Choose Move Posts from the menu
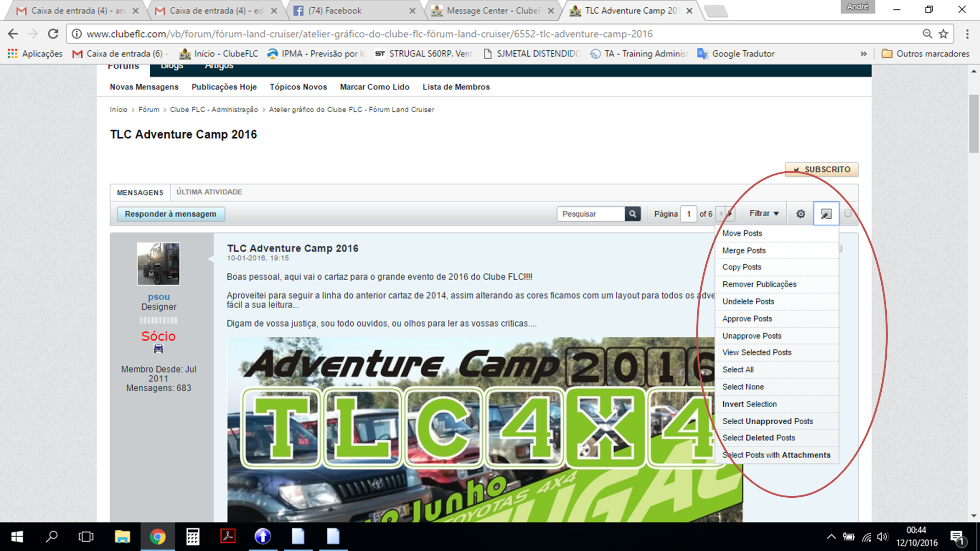 click(x=777, y=233)
